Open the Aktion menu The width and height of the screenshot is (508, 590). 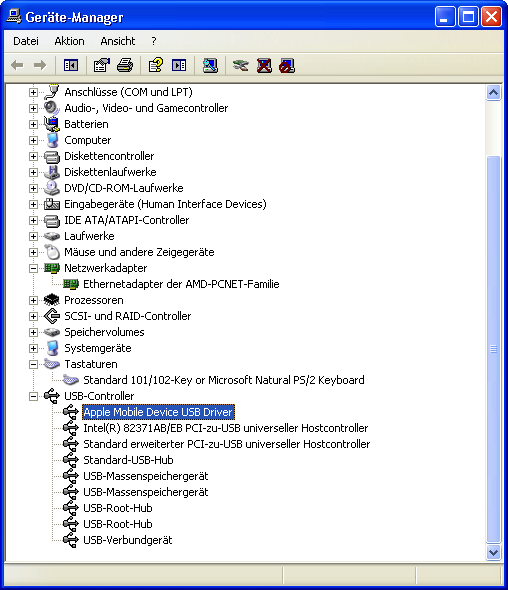click(x=69, y=41)
